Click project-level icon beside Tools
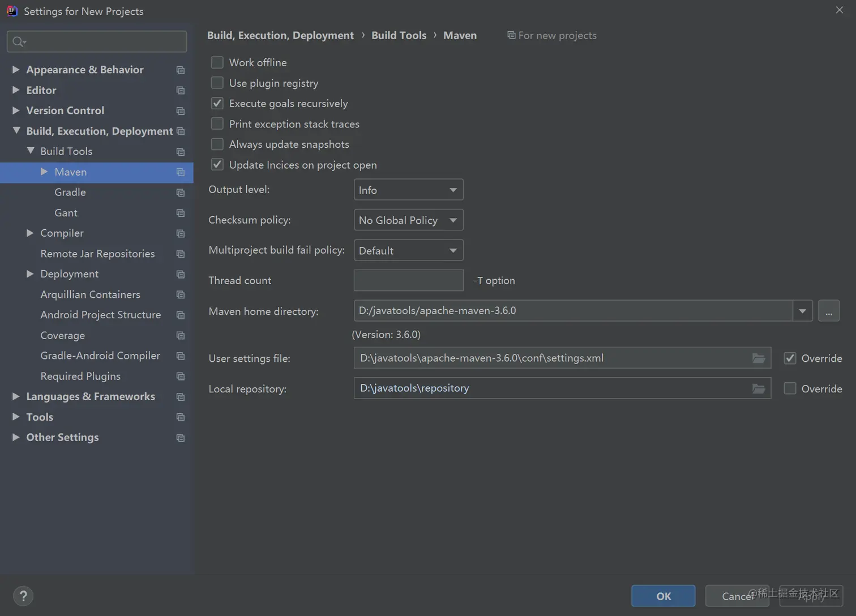856x616 pixels. [181, 417]
